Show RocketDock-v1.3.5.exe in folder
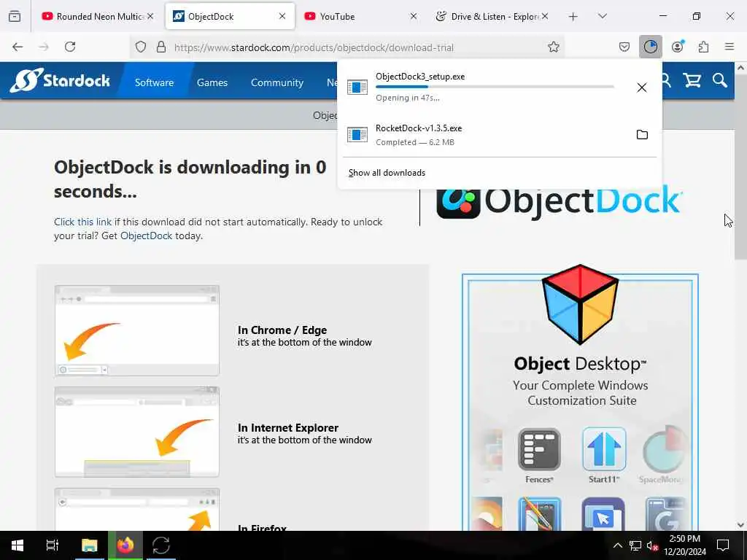The image size is (747, 560). point(642,135)
